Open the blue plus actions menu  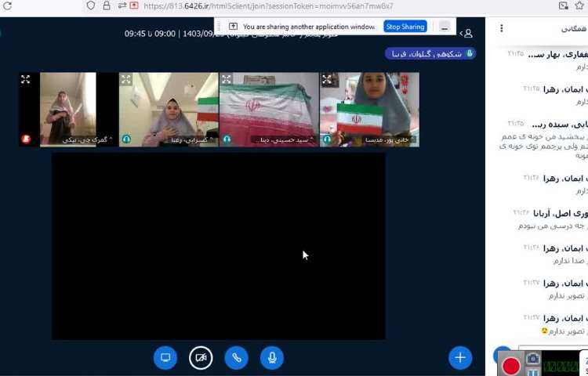[x=460, y=358]
